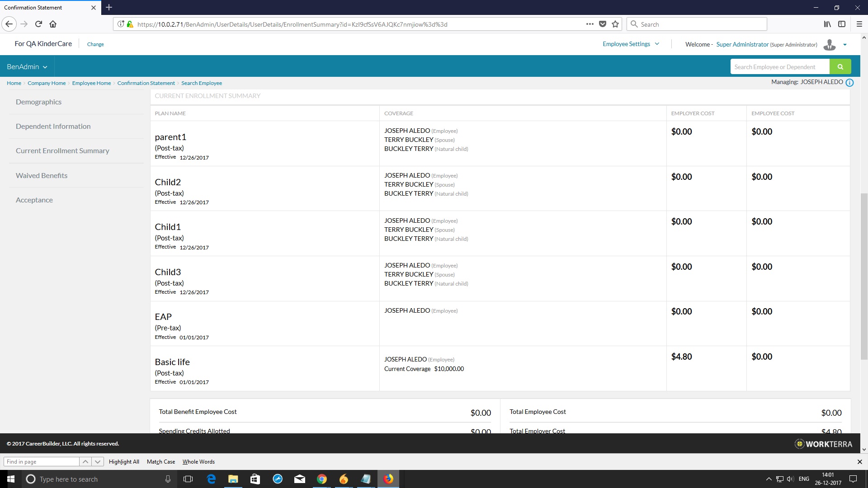Open the Company Home breadcrumb link

click(47, 83)
